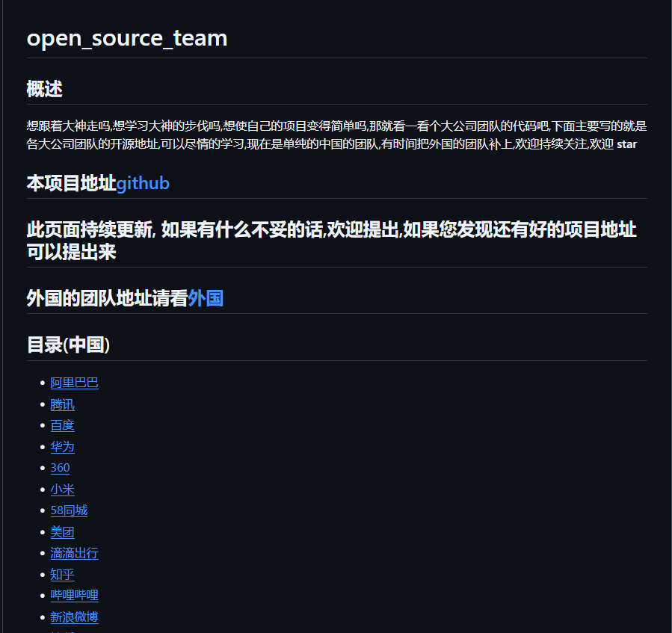Open the 百度 list link
Image resolution: width=672 pixels, height=633 pixels.
pos(63,425)
